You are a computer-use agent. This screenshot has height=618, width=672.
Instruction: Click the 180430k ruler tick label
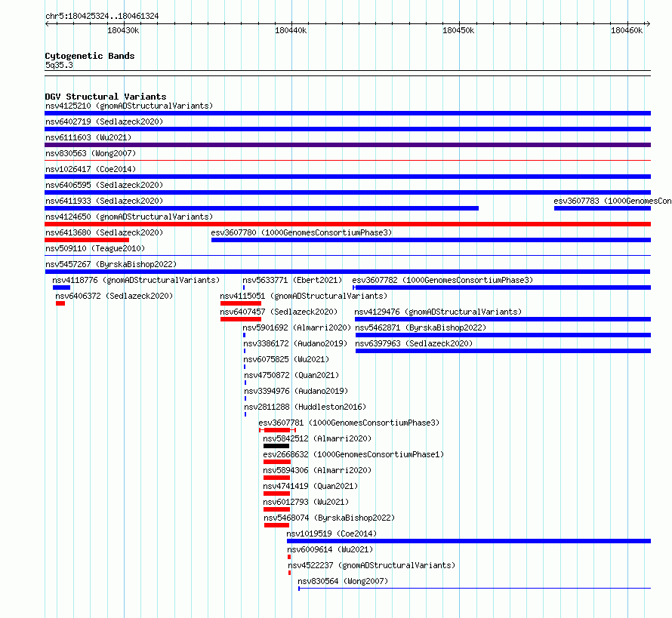[x=123, y=30]
